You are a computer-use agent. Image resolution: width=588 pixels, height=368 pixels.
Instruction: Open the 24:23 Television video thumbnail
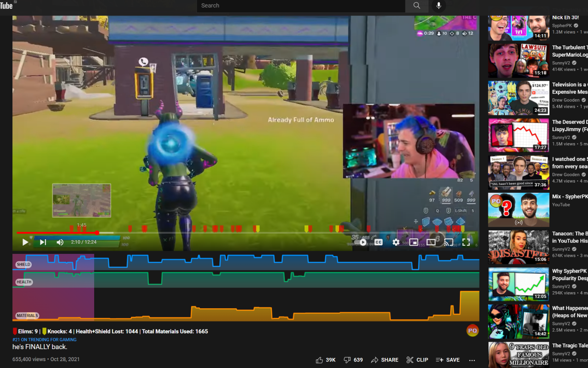[x=518, y=98]
